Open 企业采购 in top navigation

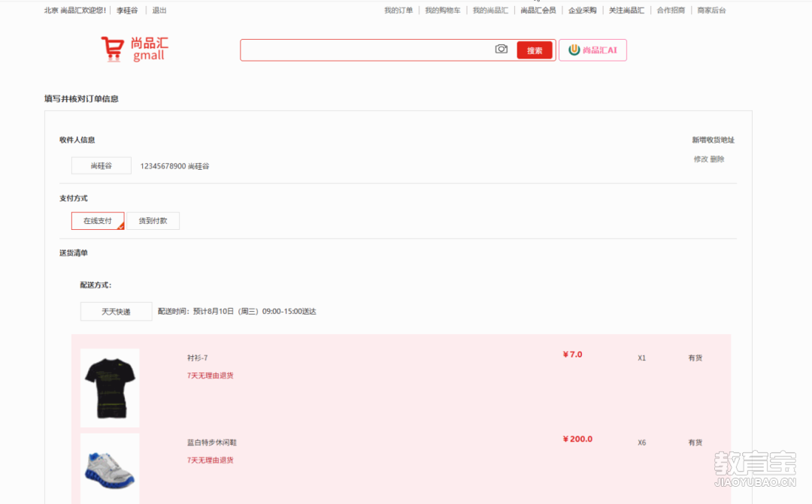click(x=583, y=11)
